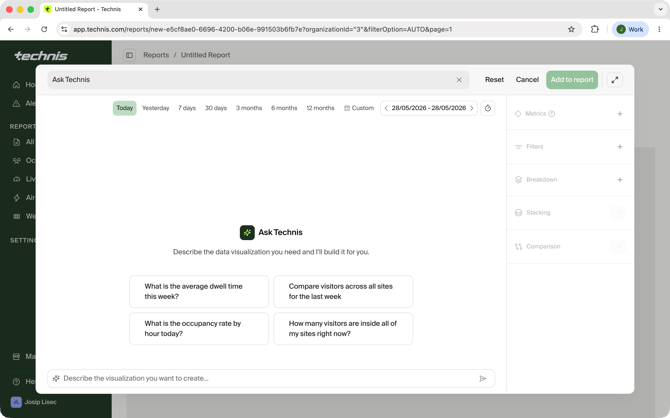Go to previous date range
This screenshot has height=418, width=670.
386,108
